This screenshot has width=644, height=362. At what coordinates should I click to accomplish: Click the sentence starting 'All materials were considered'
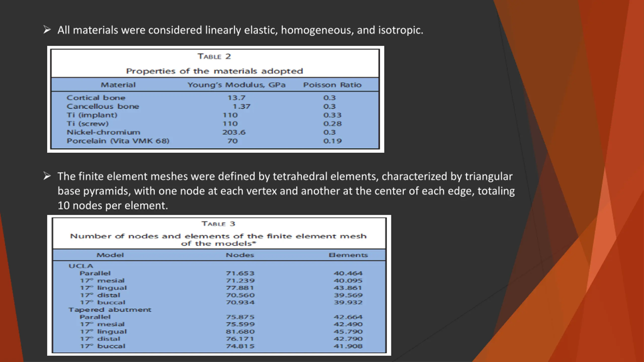[x=240, y=30]
